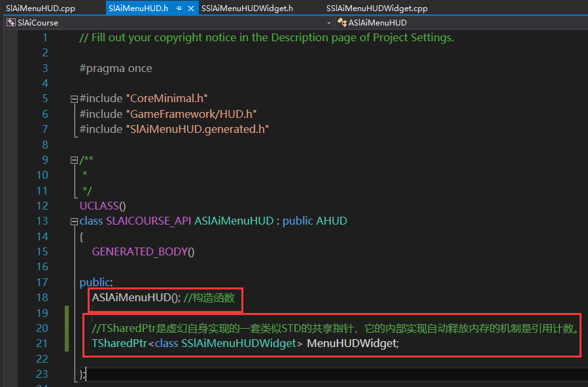Image resolution: width=588 pixels, height=387 pixels.
Task: Click the ASlAiMenuHUD() constructor declaration
Action: (136, 298)
